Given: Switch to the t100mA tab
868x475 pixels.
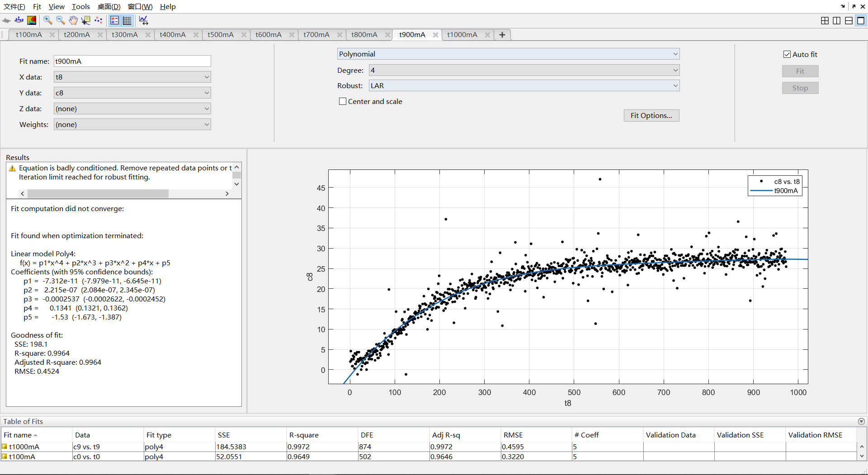Looking at the screenshot, I should click(29, 35).
